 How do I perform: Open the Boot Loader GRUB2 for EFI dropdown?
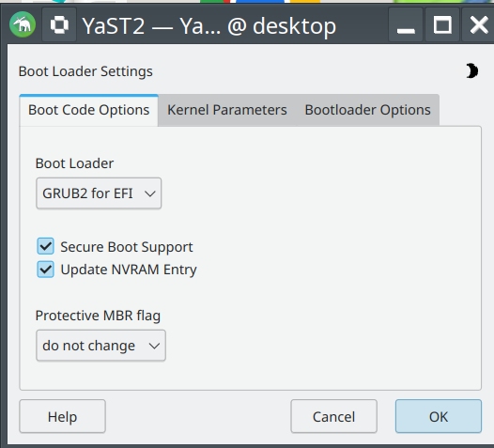99,193
